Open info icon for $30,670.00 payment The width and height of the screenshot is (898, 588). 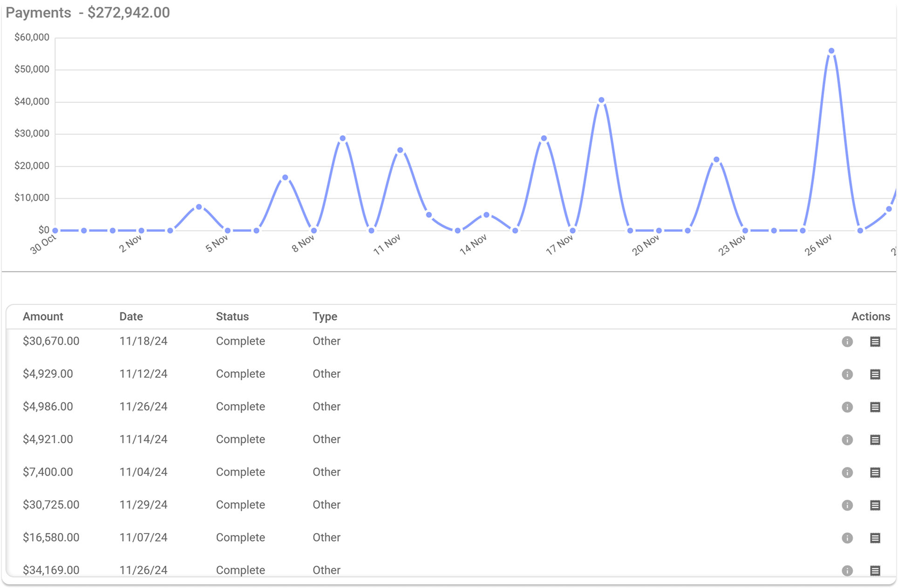(847, 342)
